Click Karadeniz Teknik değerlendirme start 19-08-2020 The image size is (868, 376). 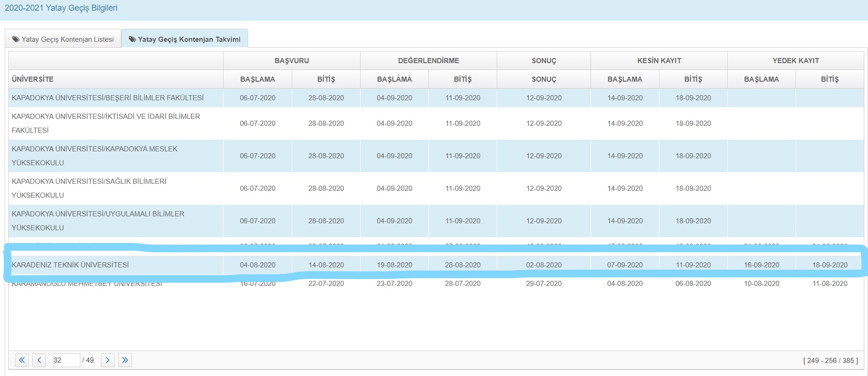[395, 265]
